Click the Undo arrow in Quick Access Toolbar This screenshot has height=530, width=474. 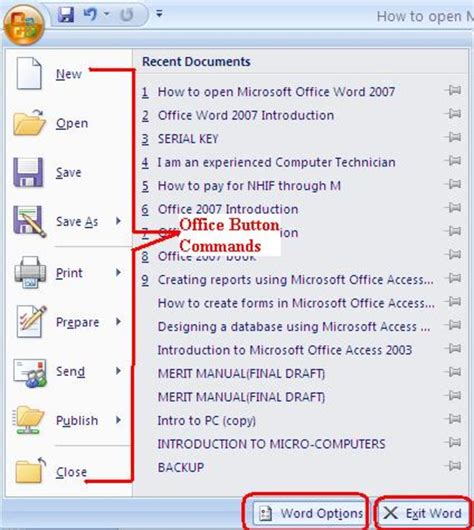coord(90,14)
